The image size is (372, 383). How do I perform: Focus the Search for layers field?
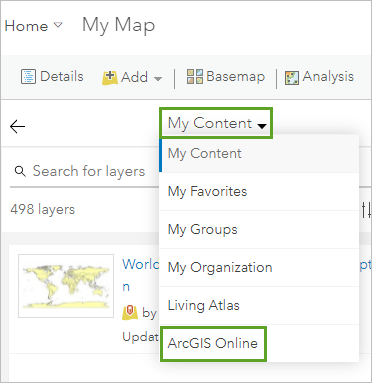click(84, 172)
